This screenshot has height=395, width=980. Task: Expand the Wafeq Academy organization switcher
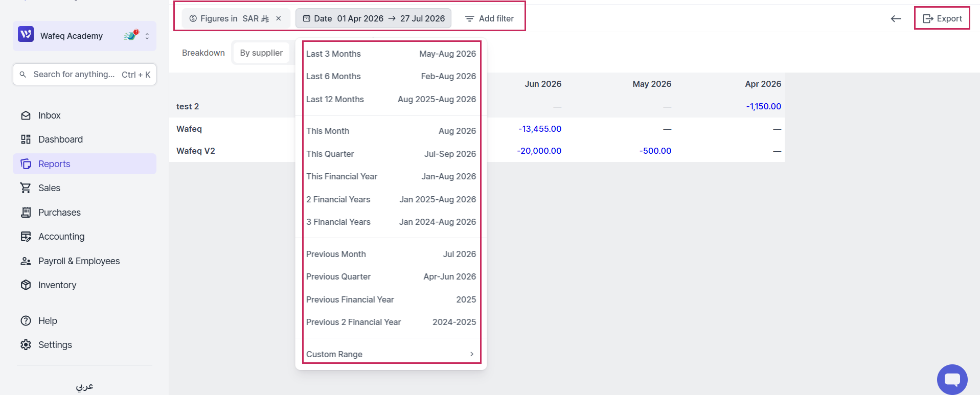coord(85,36)
